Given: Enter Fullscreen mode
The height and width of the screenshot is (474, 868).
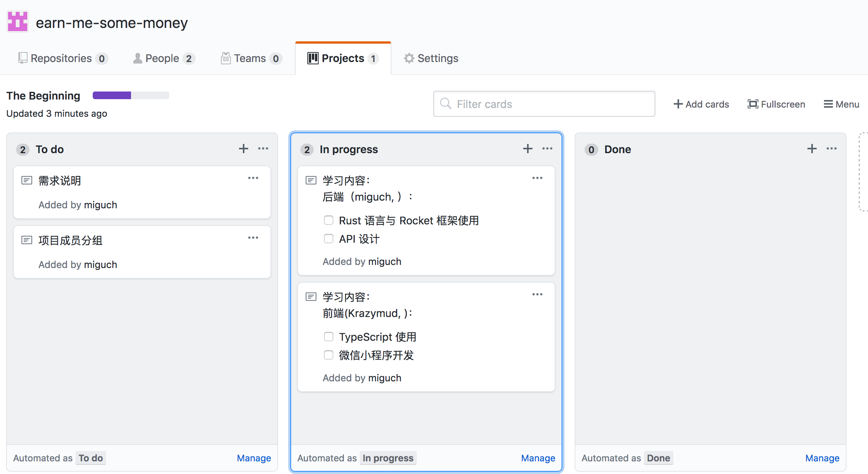Looking at the screenshot, I should (776, 104).
